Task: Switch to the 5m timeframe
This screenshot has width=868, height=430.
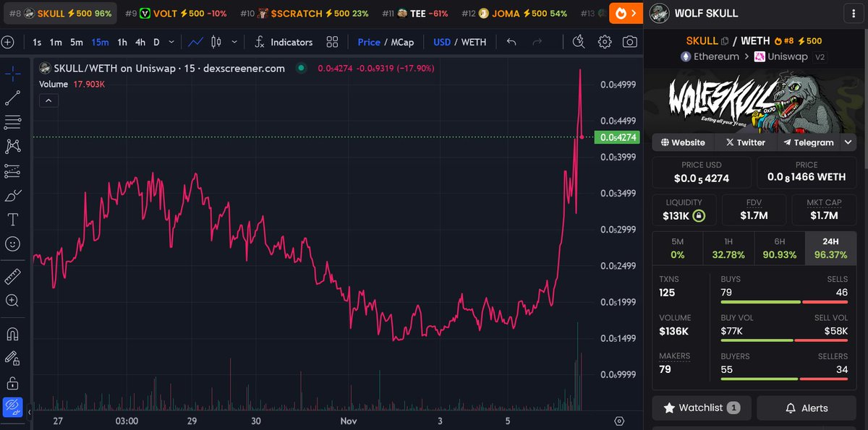Action: click(x=77, y=42)
